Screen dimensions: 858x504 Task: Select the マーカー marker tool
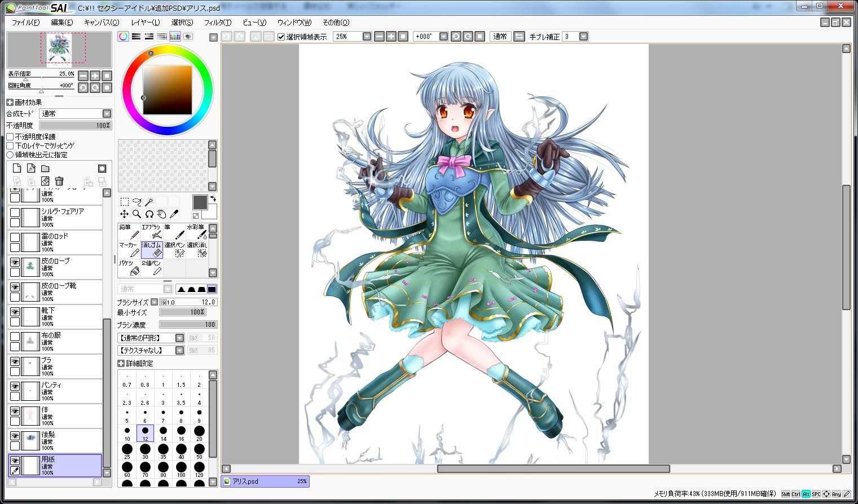[129, 250]
